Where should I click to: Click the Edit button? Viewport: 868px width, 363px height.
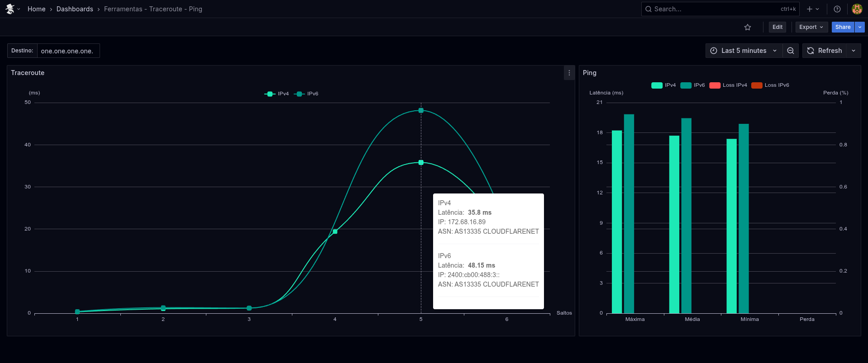[x=777, y=27]
